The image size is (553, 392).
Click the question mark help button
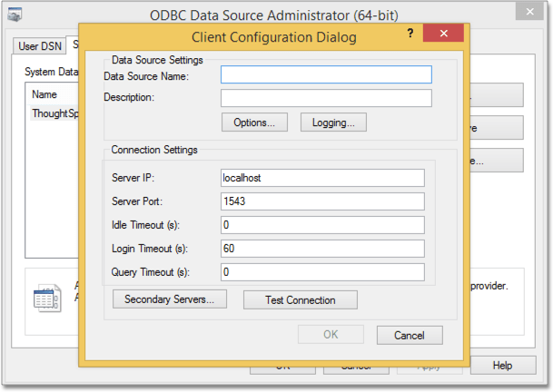point(409,34)
